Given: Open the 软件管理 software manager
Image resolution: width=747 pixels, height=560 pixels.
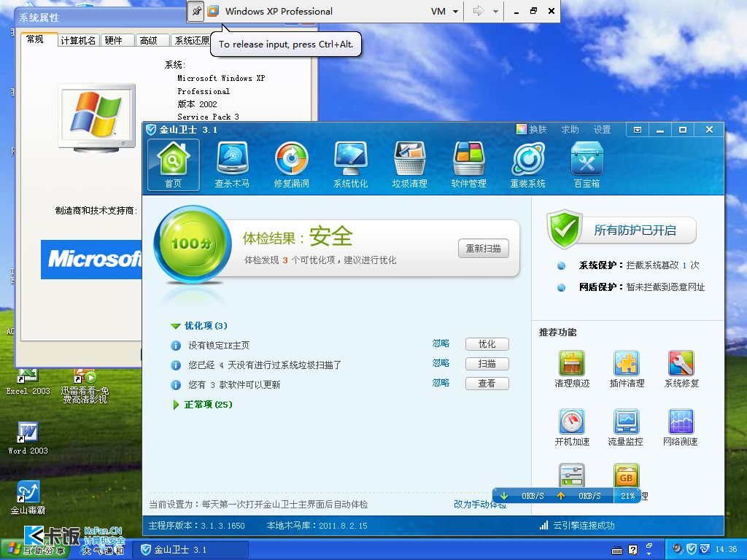Looking at the screenshot, I should coord(468,165).
